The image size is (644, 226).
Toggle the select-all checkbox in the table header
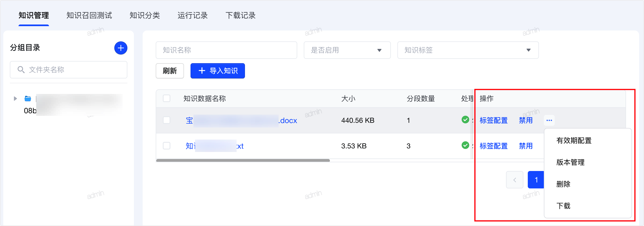click(167, 98)
